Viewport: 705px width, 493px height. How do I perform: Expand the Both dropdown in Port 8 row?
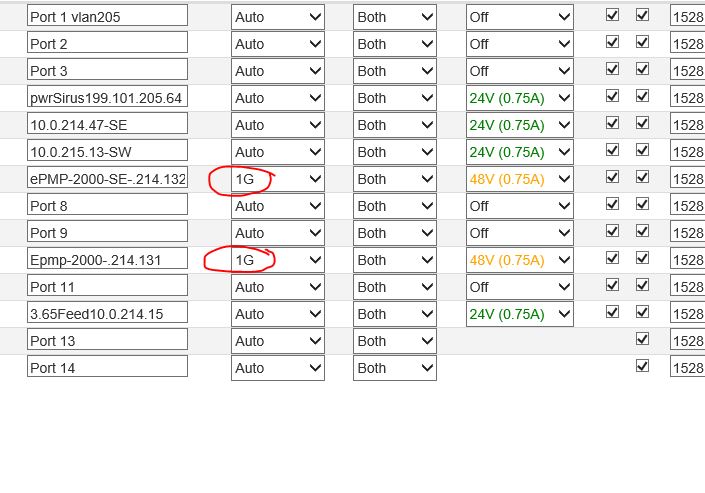pos(394,206)
